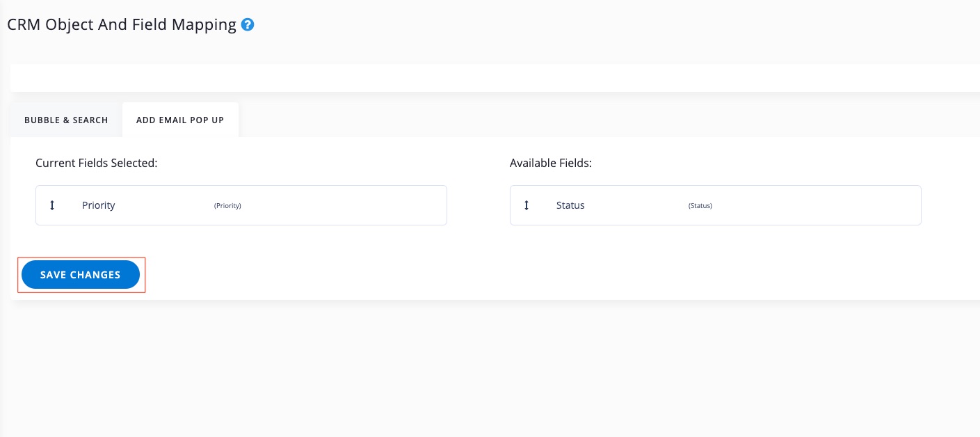Switch to the Bubble & Search tab
Viewport: 980px width, 437px height.
point(66,120)
